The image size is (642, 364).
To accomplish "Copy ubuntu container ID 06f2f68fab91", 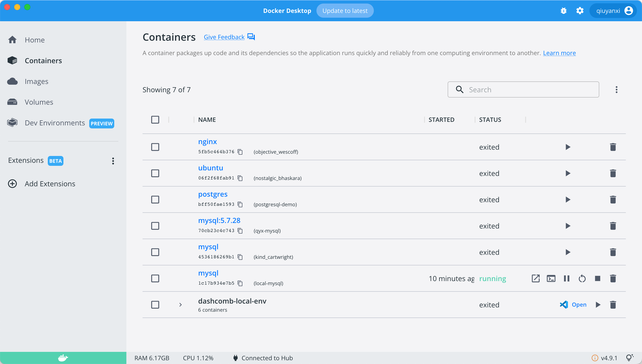I will (240, 178).
